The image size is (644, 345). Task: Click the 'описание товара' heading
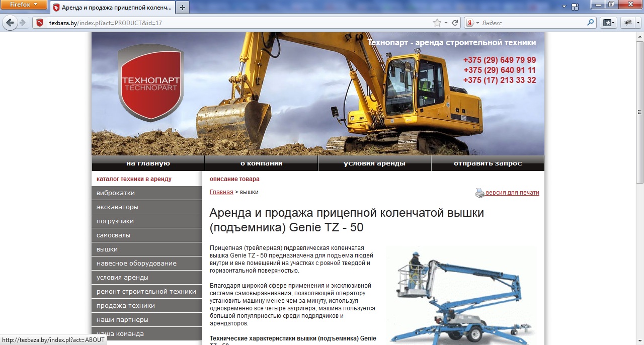pyautogui.click(x=234, y=179)
